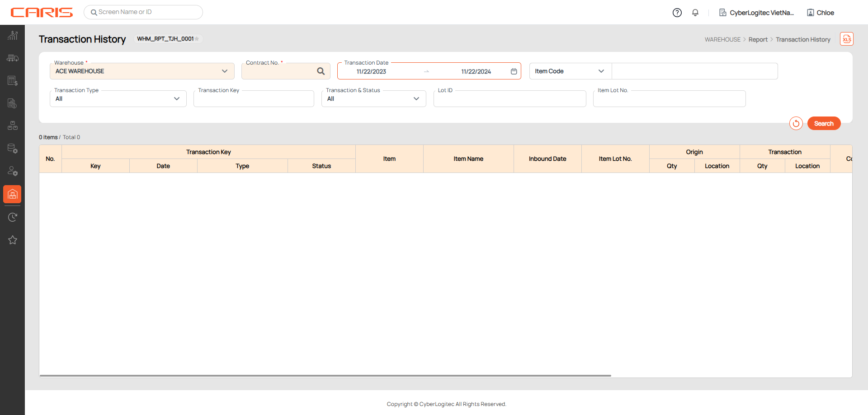The width and height of the screenshot is (868, 415).
Task: Open notifications bell icon
Action: 695,13
